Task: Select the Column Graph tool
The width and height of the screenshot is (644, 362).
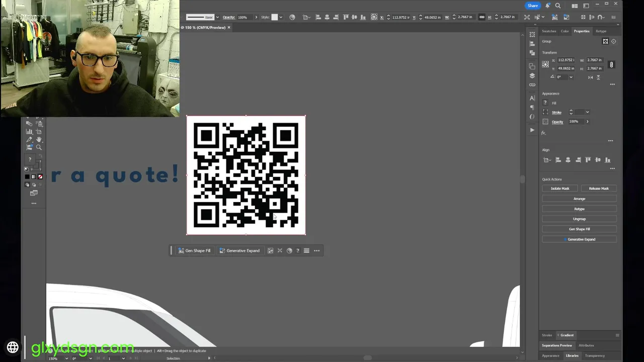Action: pos(29,131)
